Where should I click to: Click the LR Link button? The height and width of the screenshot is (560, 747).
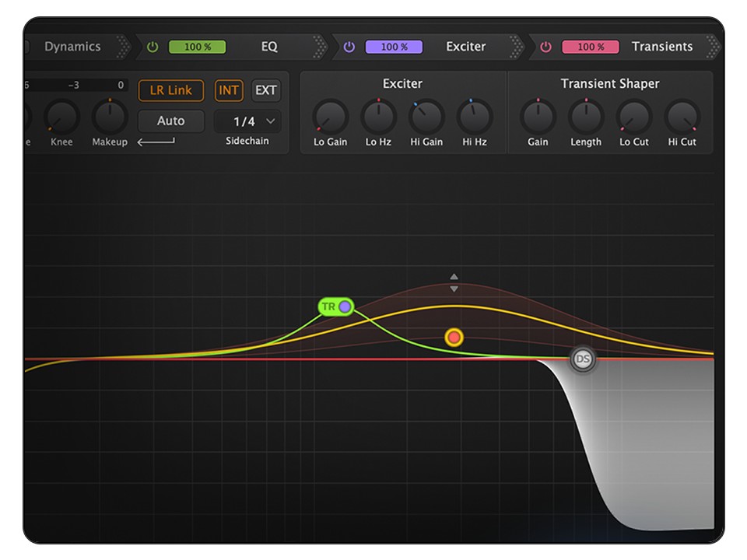170,90
